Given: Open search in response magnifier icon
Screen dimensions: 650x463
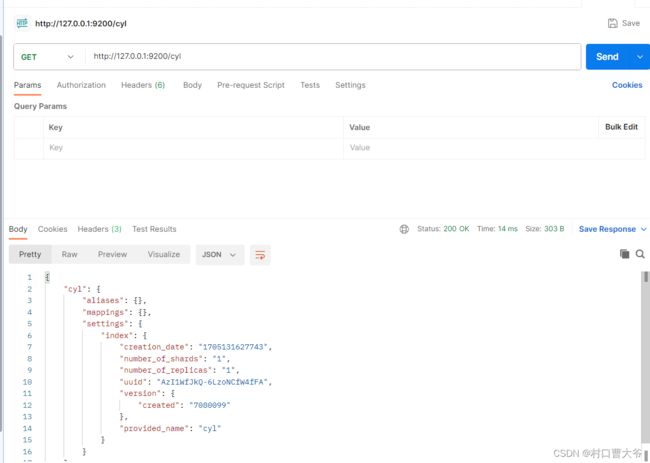Looking at the screenshot, I should pyautogui.click(x=640, y=254).
